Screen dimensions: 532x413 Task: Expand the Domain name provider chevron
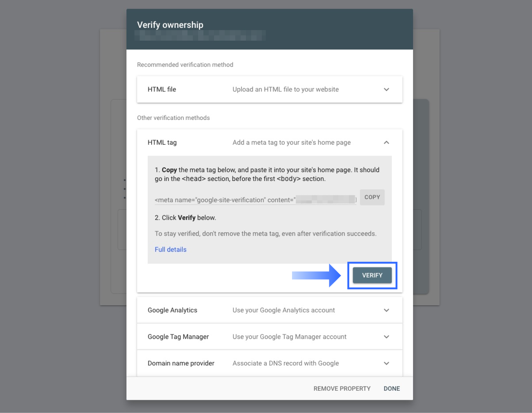[x=386, y=364]
